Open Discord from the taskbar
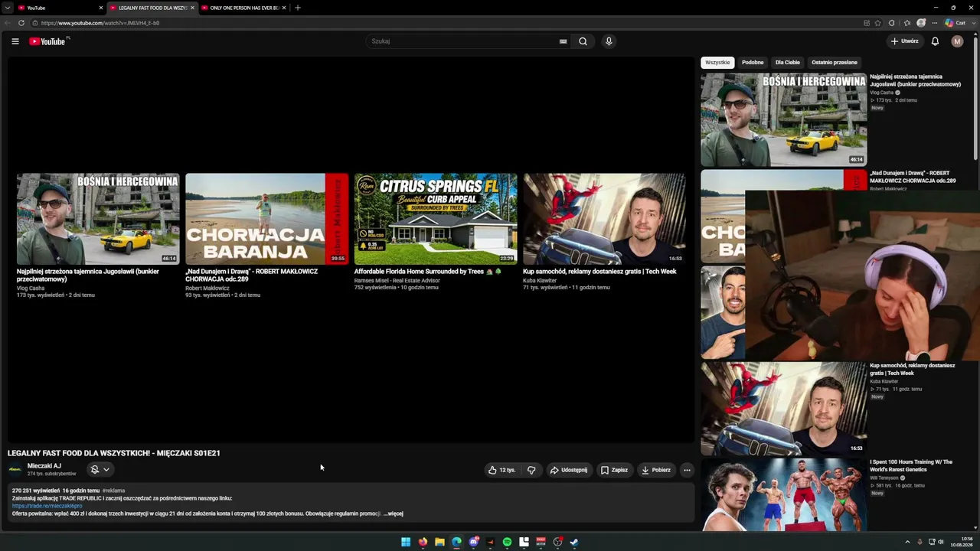 (x=473, y=542)
